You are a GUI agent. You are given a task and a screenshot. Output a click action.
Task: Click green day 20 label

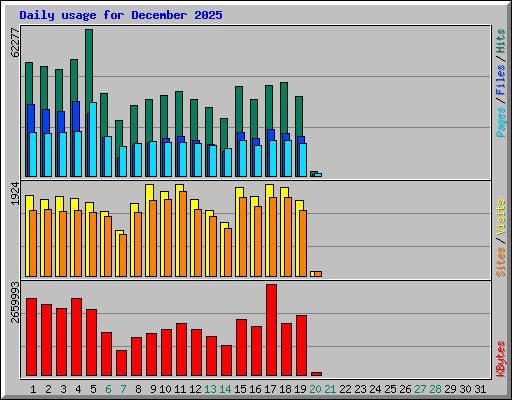[315, 389]
